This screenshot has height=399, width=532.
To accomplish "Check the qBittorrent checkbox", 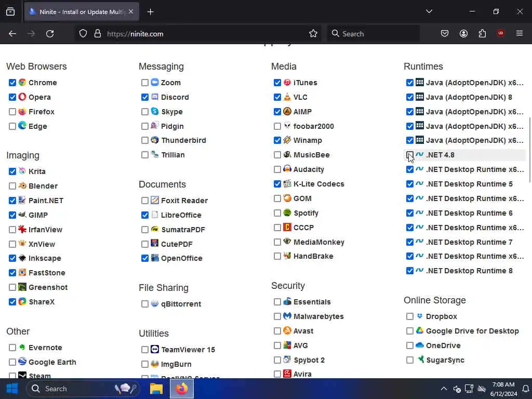I will tap(145, 304).
